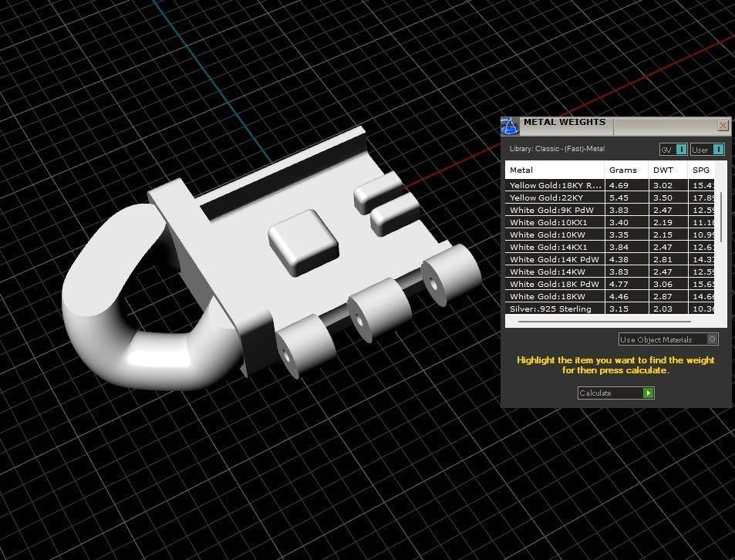Select the Silver:.925 Sterling row
This screenshot has height=560, width=735.
point(609,309)
